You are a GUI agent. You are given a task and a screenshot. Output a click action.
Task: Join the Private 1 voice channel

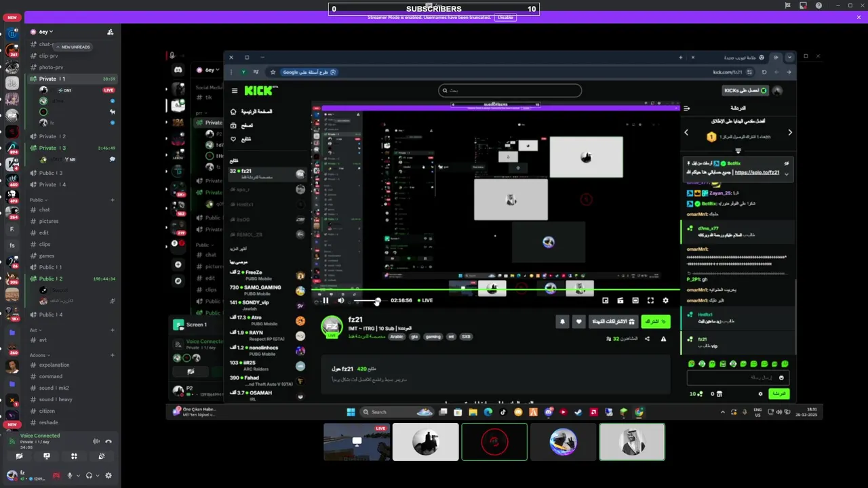click(72, 79)
